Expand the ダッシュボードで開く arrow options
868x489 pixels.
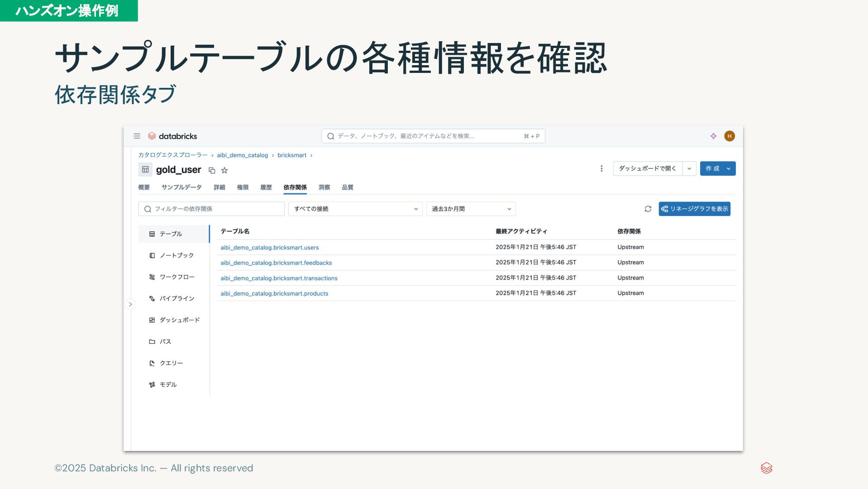tap(689, 168)
